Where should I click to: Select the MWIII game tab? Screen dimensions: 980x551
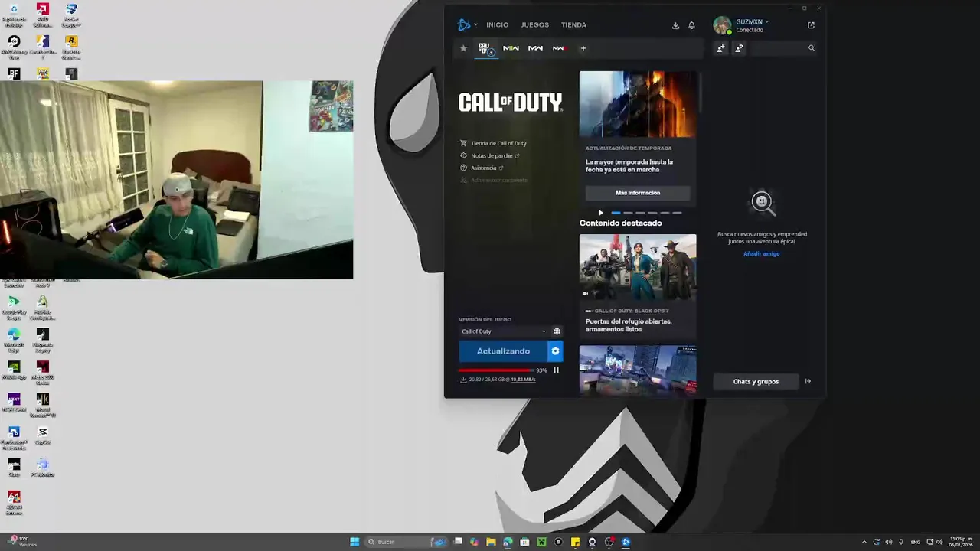coord(559,48)
